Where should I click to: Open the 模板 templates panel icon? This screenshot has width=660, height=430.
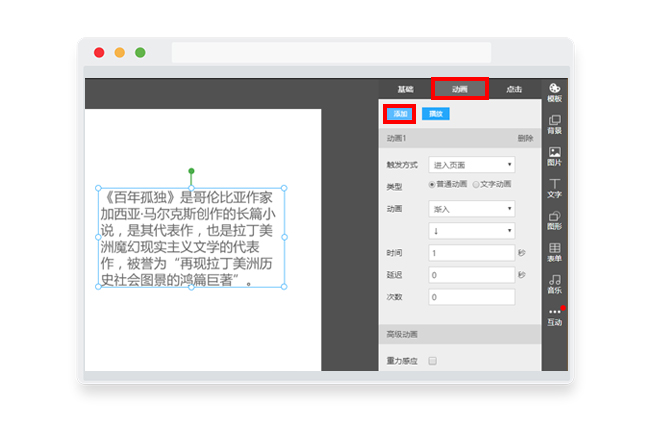(554, 93)
